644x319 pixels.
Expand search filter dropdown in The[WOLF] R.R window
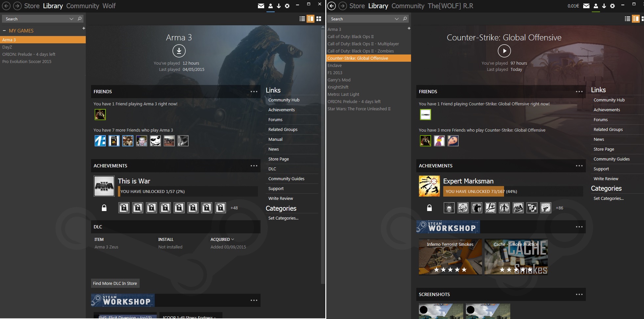pos(397,19)
